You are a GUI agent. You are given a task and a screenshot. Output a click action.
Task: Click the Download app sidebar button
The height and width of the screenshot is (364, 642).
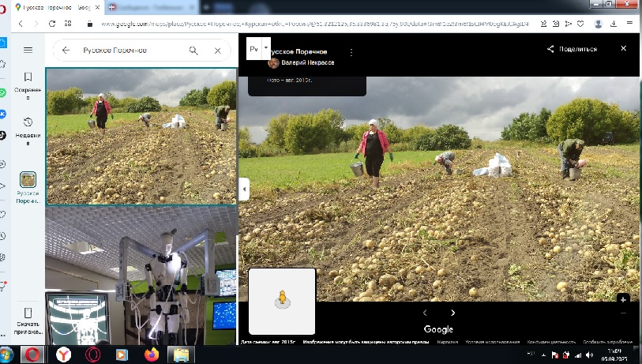point(28,320)
